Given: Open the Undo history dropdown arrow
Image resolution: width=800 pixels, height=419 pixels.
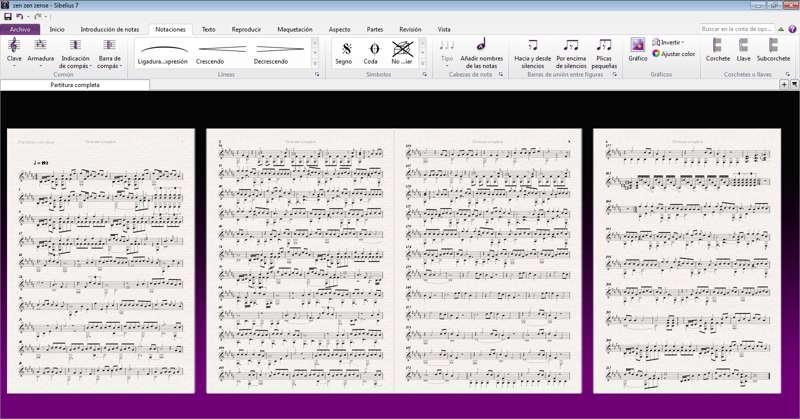Looking at the screenshot, I should (27, 17).
